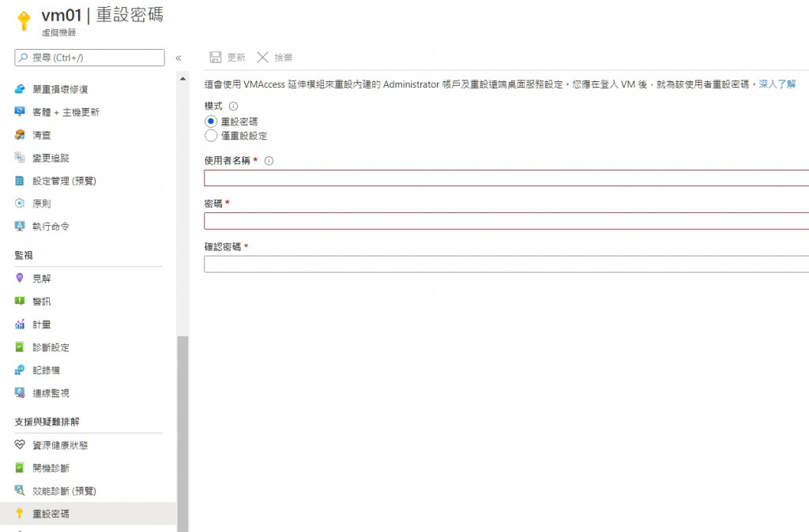Click the 客體 + 主機更新 monitor icon
The width and height of the screenshot is (809, 532).
tap(20, 111)
